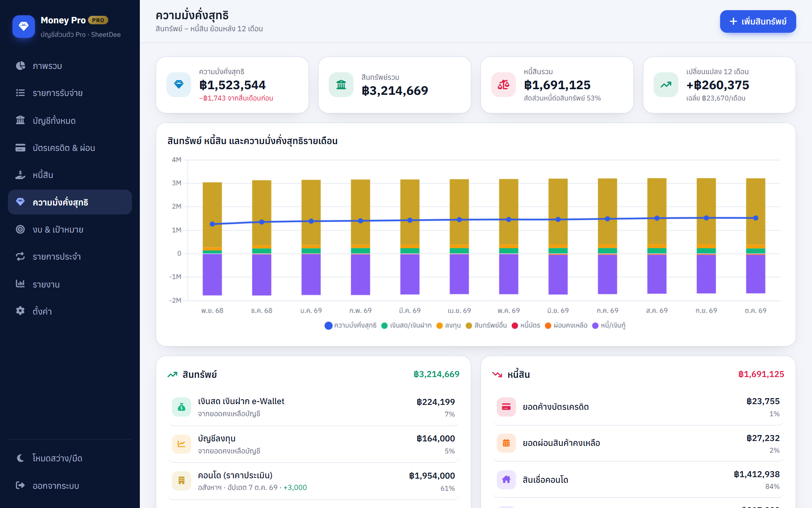Toggle โหมดสว่าง/มืด dark mode
The image size is (812, 508).
(70, 458)
